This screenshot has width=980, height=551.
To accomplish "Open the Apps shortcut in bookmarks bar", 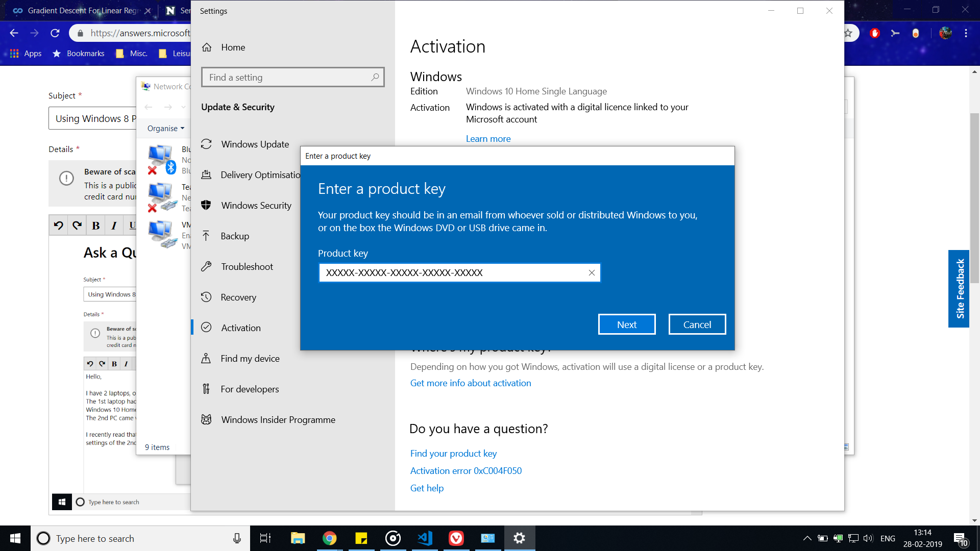I will tap(26, 54).
